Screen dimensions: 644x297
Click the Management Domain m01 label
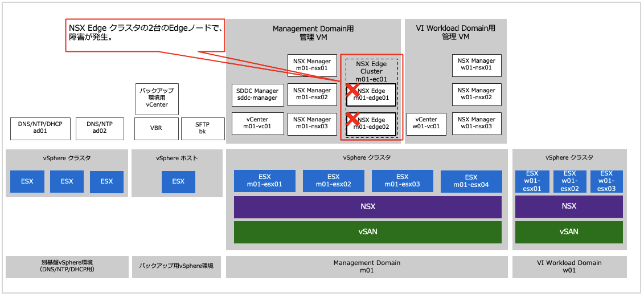pyautogui.click(x=367, y=267)
